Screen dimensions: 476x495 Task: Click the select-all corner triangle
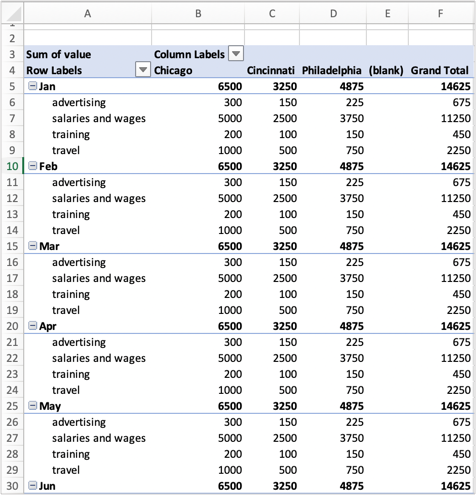coord(13,14)
